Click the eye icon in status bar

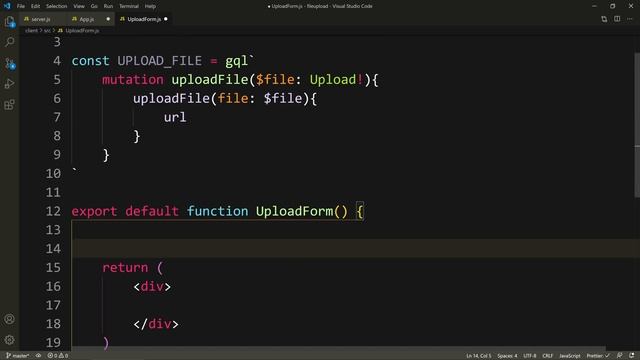point(38,356)
